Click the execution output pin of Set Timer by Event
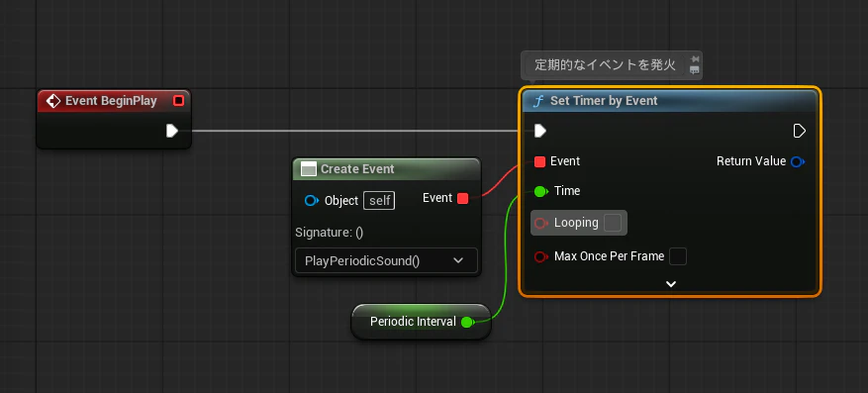 click(x=800, y=131)
